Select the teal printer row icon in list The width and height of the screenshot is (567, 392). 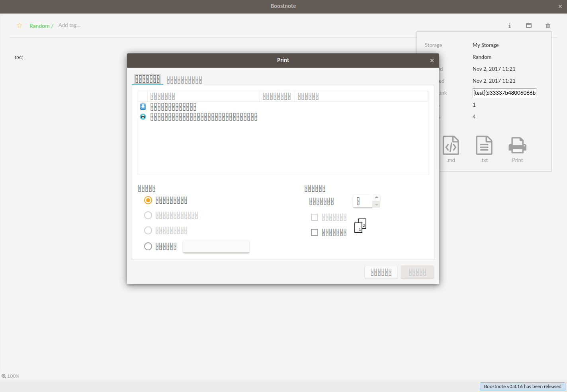pyautogui.click(x=143, y=117)
